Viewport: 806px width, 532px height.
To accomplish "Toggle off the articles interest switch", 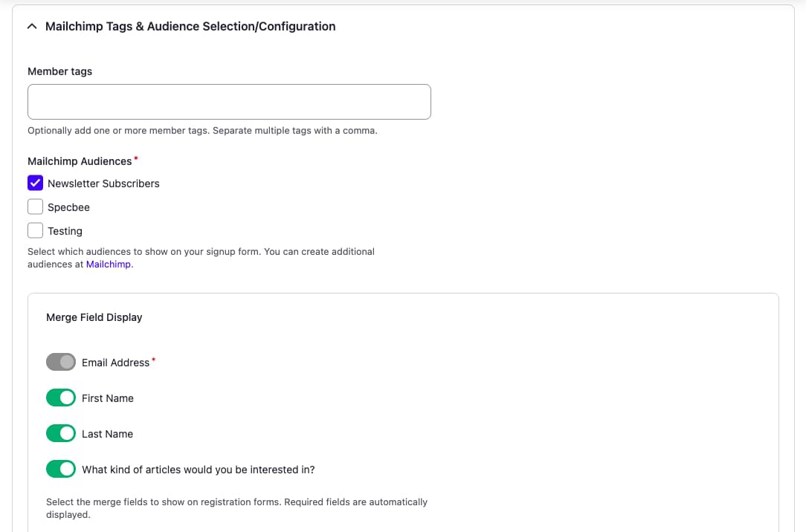I will pos(61,469).
